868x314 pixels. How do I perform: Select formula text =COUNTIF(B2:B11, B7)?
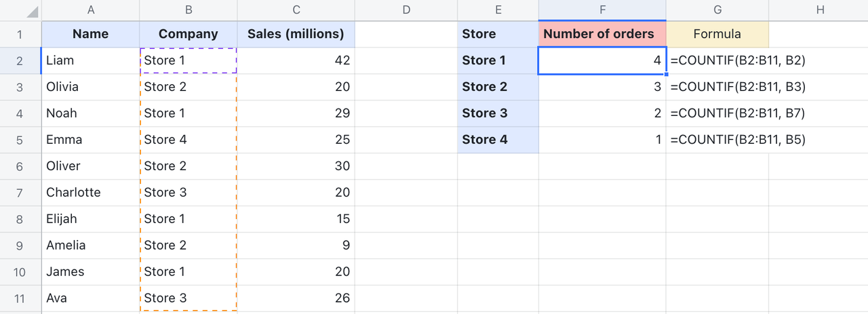click(737, 113)
